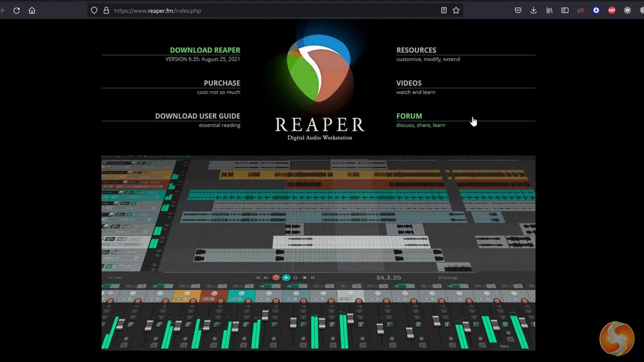
Task: Click the "discuss, share, learn" text
Action: point(421,125)
